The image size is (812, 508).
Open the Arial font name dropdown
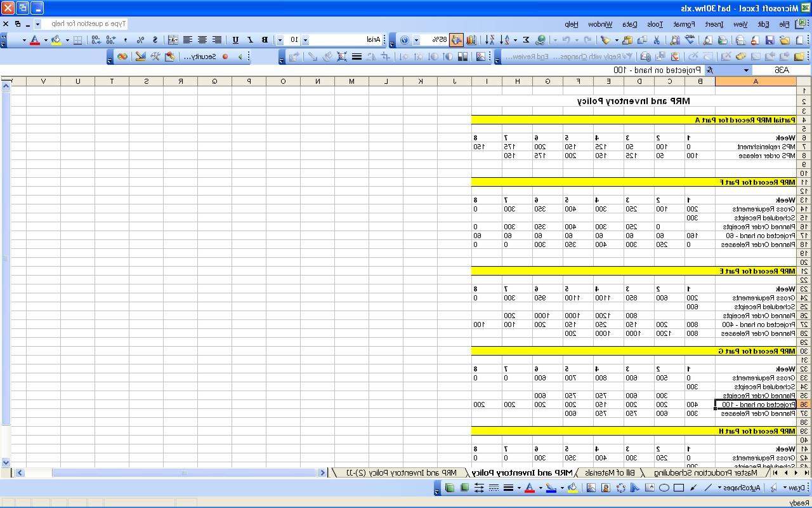coord(305,39)
